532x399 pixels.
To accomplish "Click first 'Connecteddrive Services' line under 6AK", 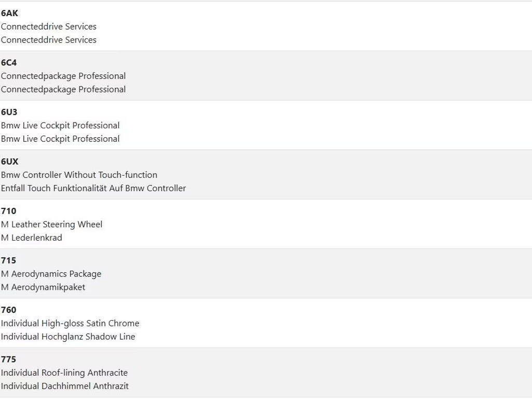I will (49, 26).
